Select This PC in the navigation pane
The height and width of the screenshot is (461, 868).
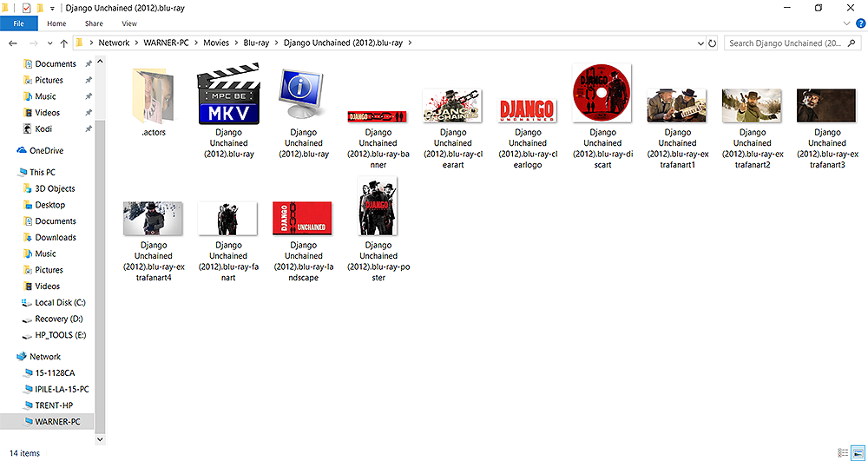(x=43, y=172)
